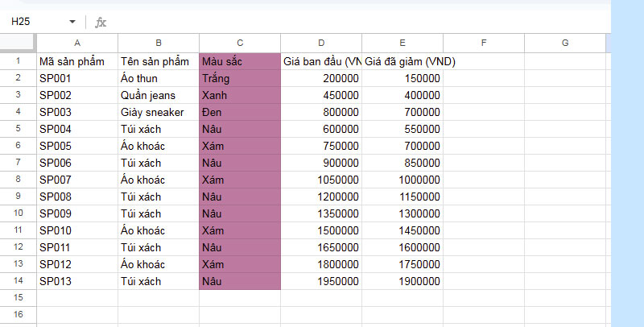644x327 pixels.
Task: Select discounted price cell 400000
Action: [402, 95]
